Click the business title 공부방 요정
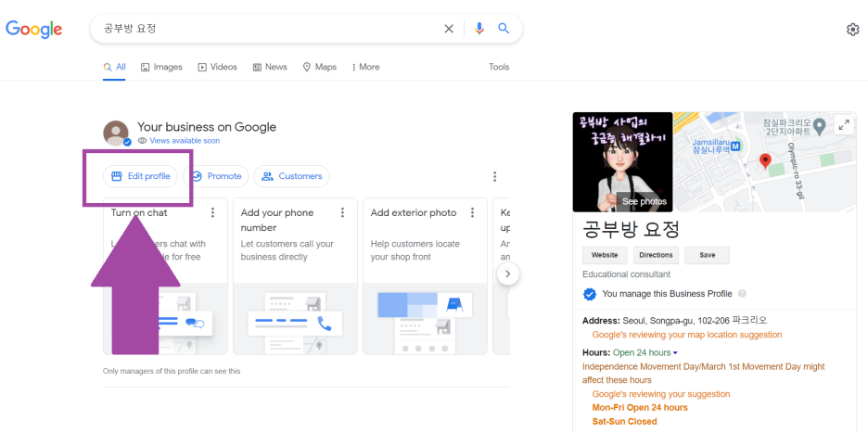The image size is (868, 433). pyautogui.click(x=632, y=229)
